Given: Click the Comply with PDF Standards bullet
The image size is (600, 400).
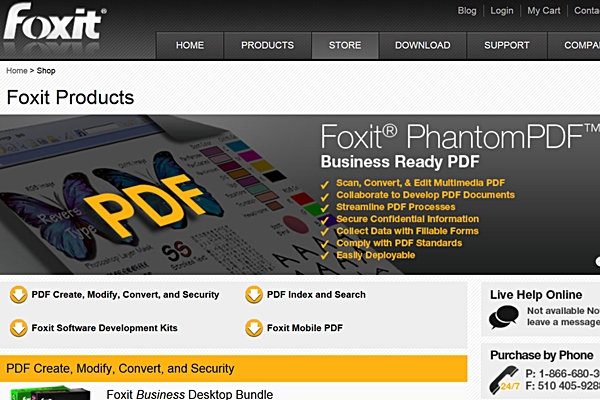Looking at the screenshot, I should (399, 243).
